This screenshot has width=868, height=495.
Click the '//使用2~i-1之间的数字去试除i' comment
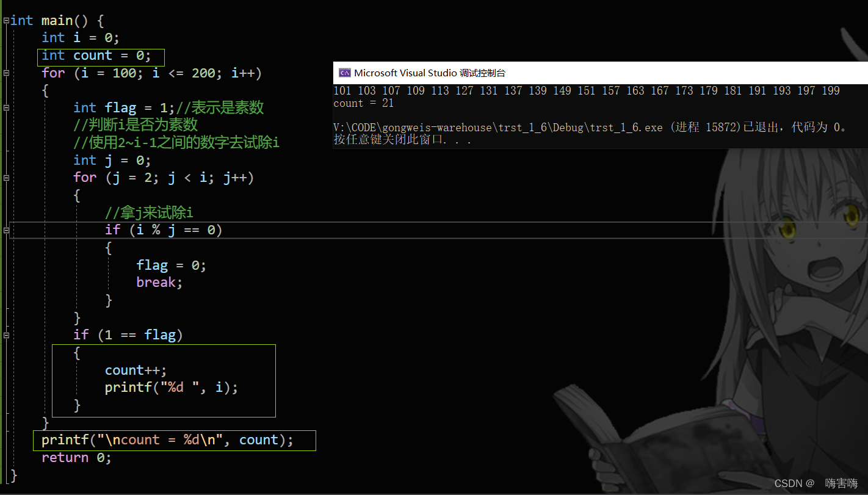pos(176,143)
